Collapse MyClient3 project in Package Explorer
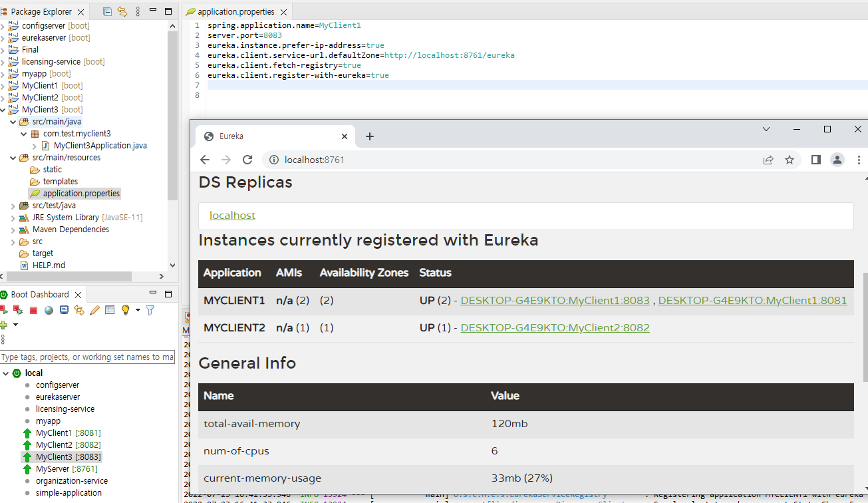 click(3, 110)
